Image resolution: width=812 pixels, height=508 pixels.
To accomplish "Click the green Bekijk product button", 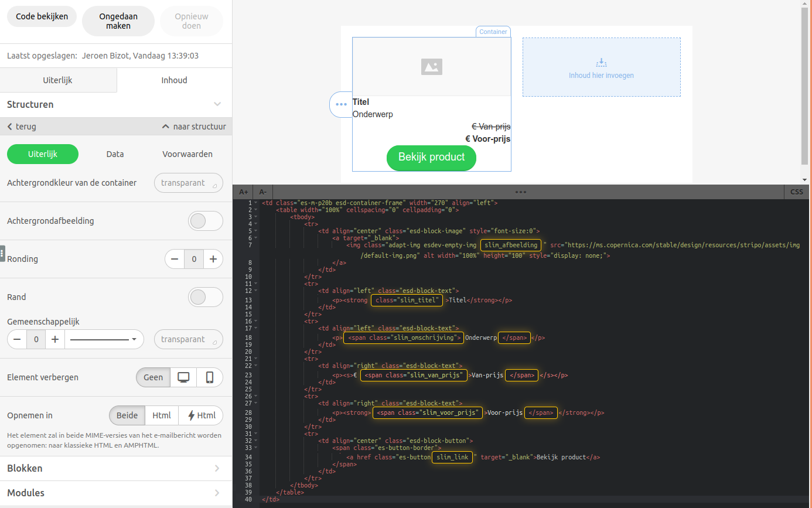I will click(x=431, y=158).
